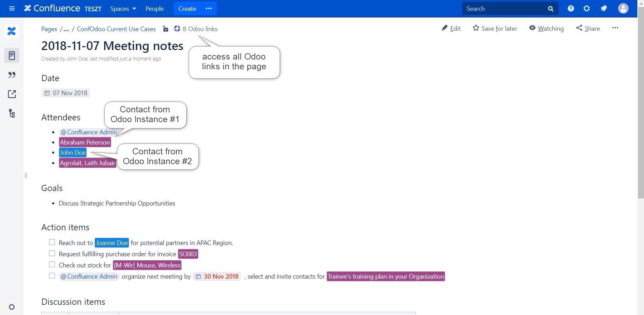Viewport: 644px width, 315px height.
Task: Open ConfOdoo Current Use Cases breadcrumb
Action: [x=116, y=29]
